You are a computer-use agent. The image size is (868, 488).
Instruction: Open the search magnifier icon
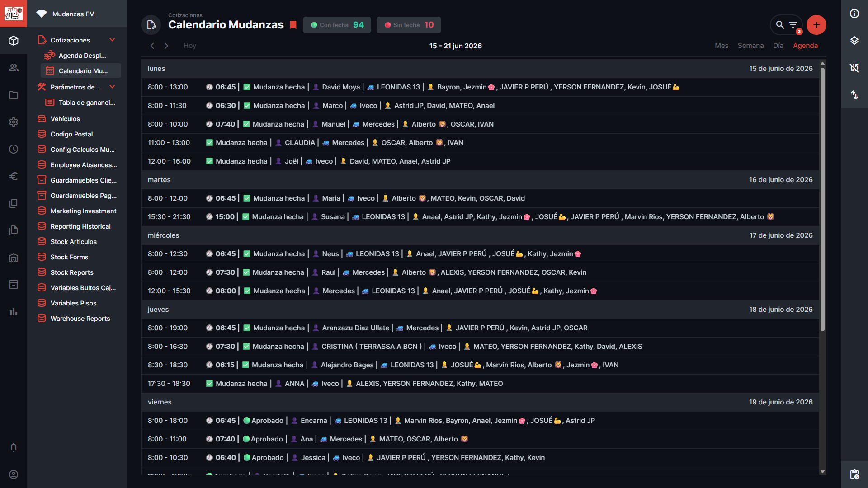pyautogui.click(x=780, y=25)
